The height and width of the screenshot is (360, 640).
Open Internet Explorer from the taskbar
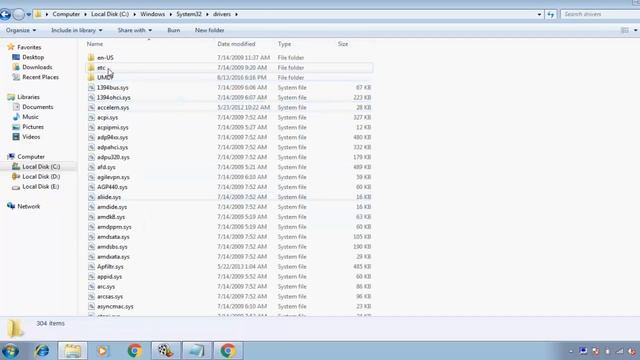pyautogui.click(x=42, y=351)
